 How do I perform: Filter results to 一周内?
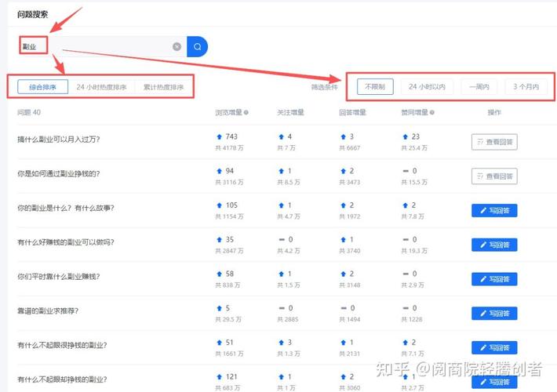pos(479,86)
